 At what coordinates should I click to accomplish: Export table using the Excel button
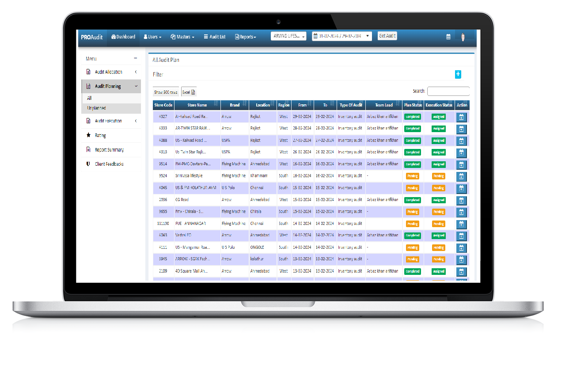189,92
